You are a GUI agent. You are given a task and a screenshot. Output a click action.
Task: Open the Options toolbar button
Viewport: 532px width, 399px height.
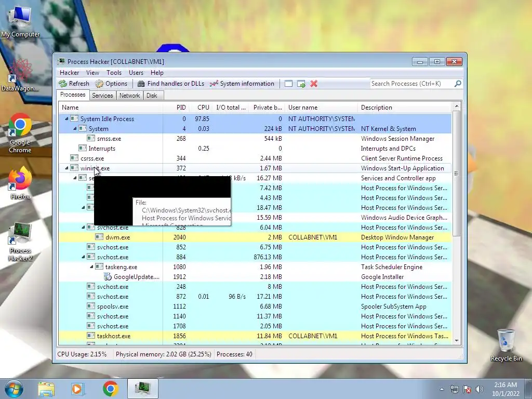111,84
